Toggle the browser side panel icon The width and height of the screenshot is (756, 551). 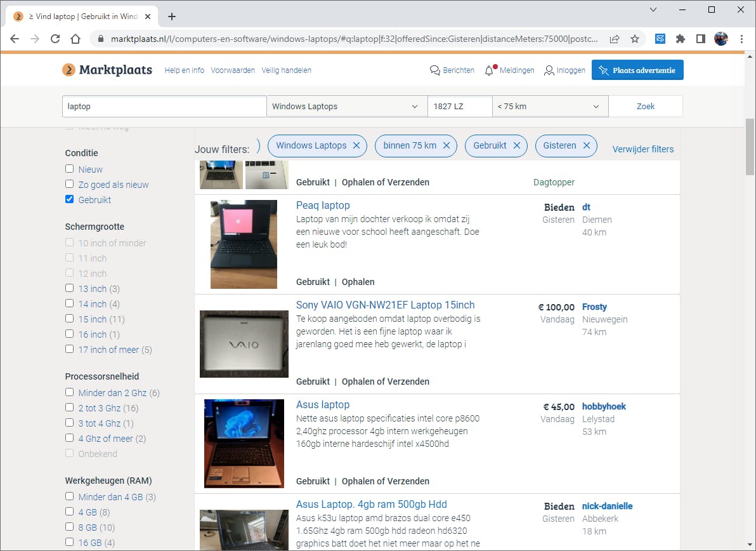701,39
